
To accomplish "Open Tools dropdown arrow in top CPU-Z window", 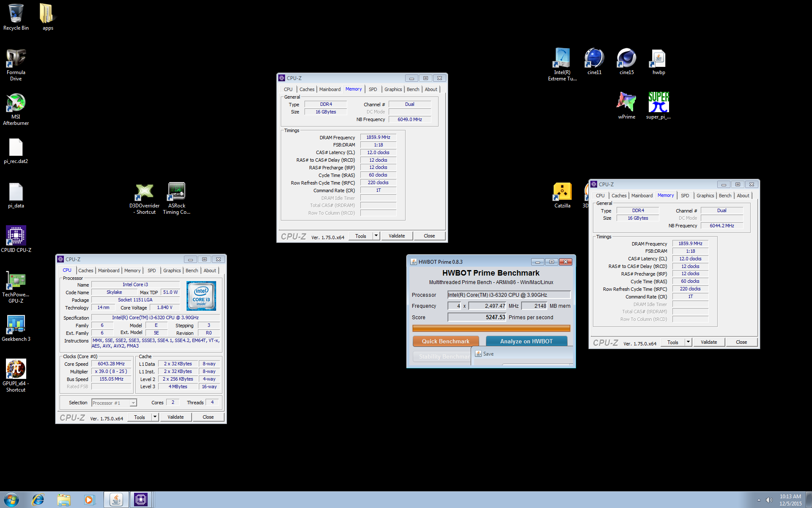I will 376,236.
